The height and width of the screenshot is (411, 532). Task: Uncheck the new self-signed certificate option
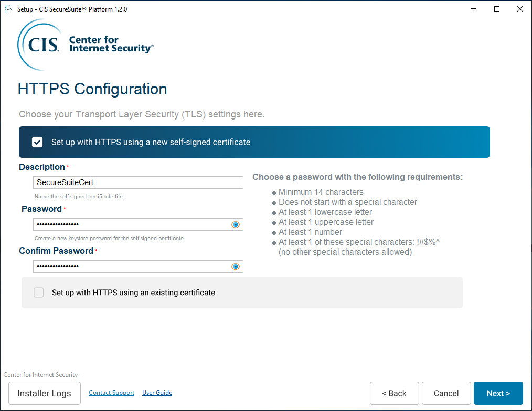37,142
